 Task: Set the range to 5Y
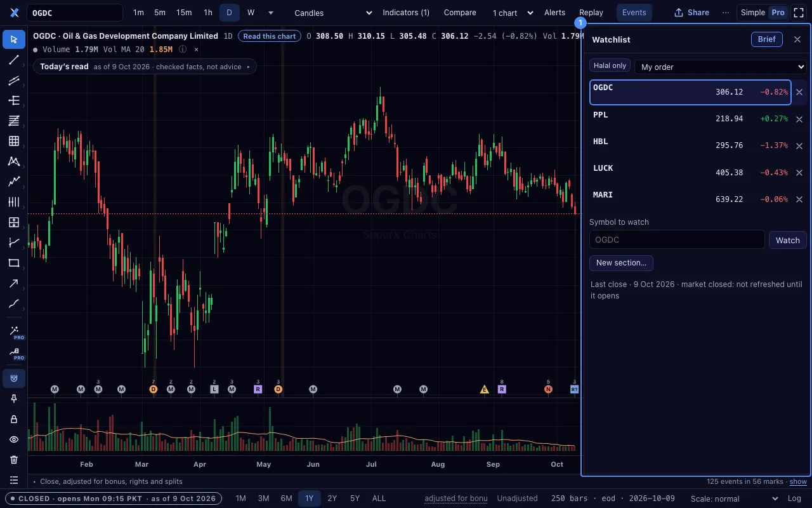355,498
